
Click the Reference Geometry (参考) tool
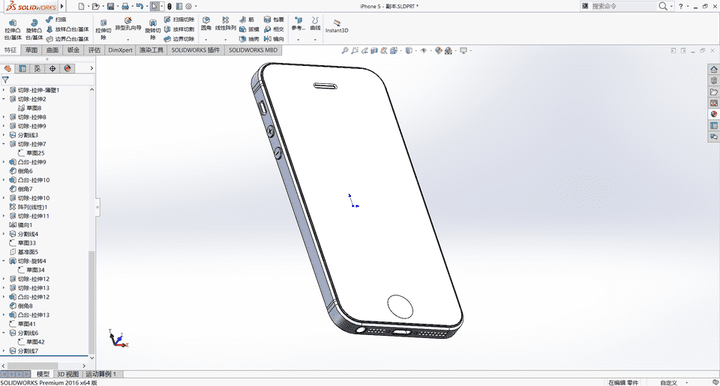click(298, 24)
